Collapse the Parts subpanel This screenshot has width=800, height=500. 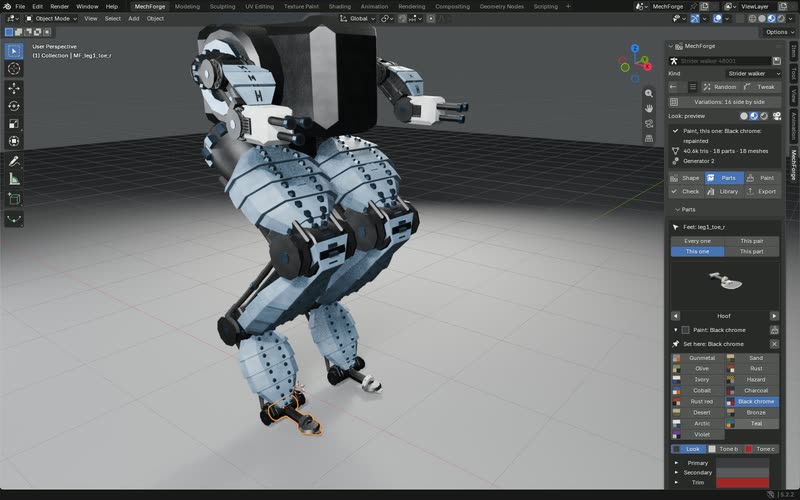point(678,210)
